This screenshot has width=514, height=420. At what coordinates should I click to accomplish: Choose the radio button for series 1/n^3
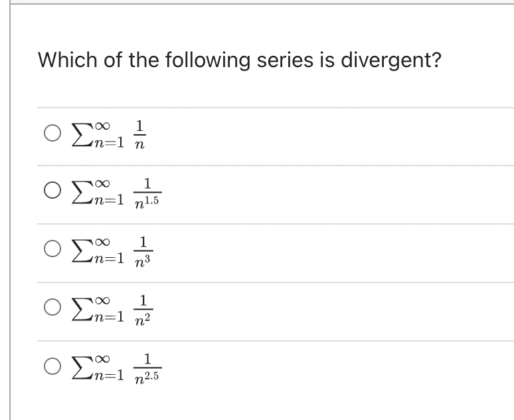[x=52, y=249]
